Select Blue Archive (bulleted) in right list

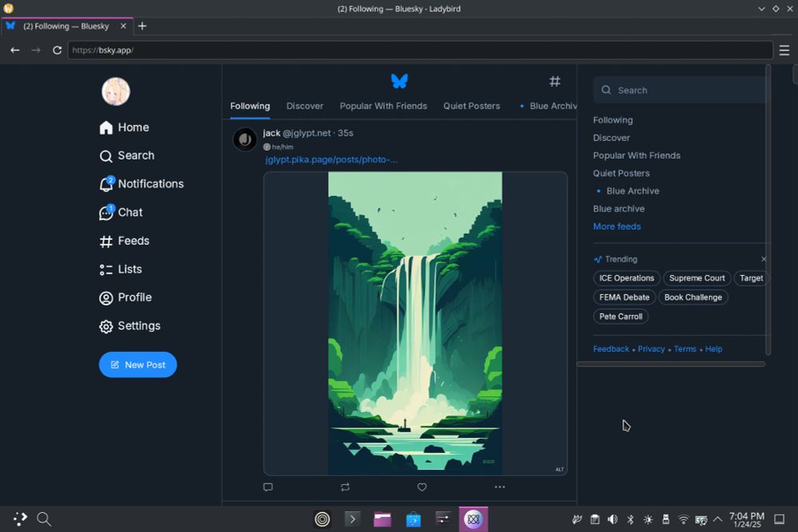(x=633, y=191)
